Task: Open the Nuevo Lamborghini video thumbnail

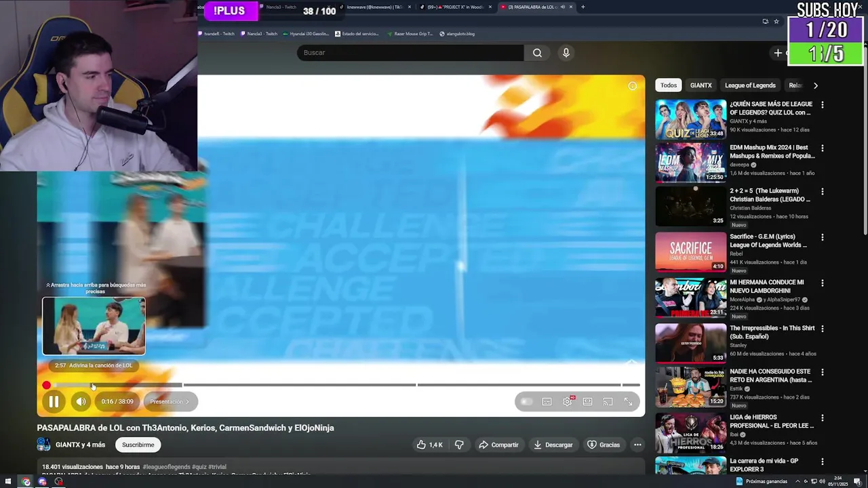Action: (x=690, y=298)
